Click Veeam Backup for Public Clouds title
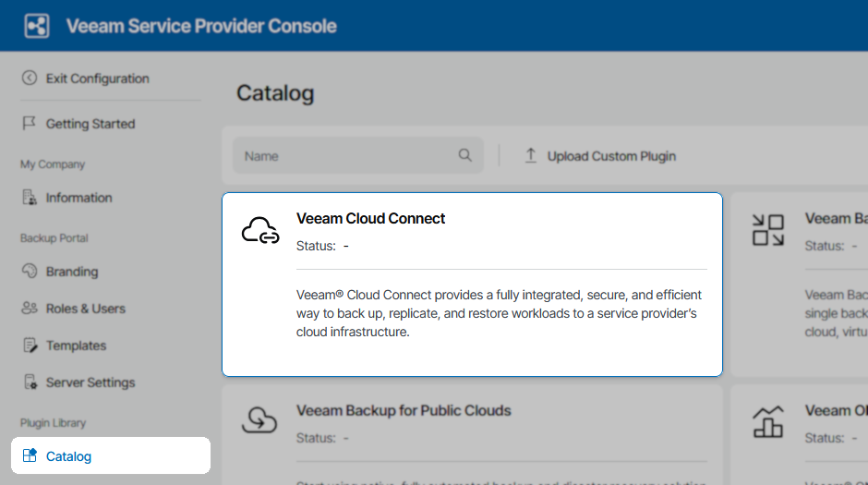Screen dimensions: 868x485 [x=404, y=411]
